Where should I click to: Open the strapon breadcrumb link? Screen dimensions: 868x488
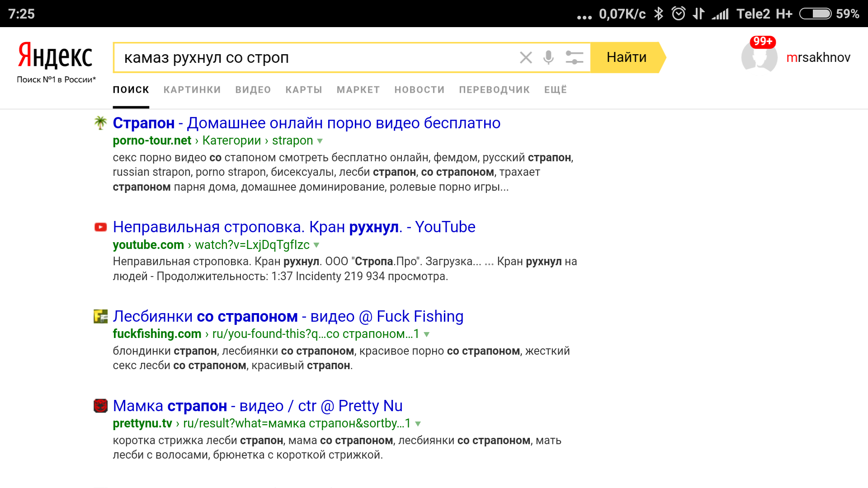tap(292, 141)
